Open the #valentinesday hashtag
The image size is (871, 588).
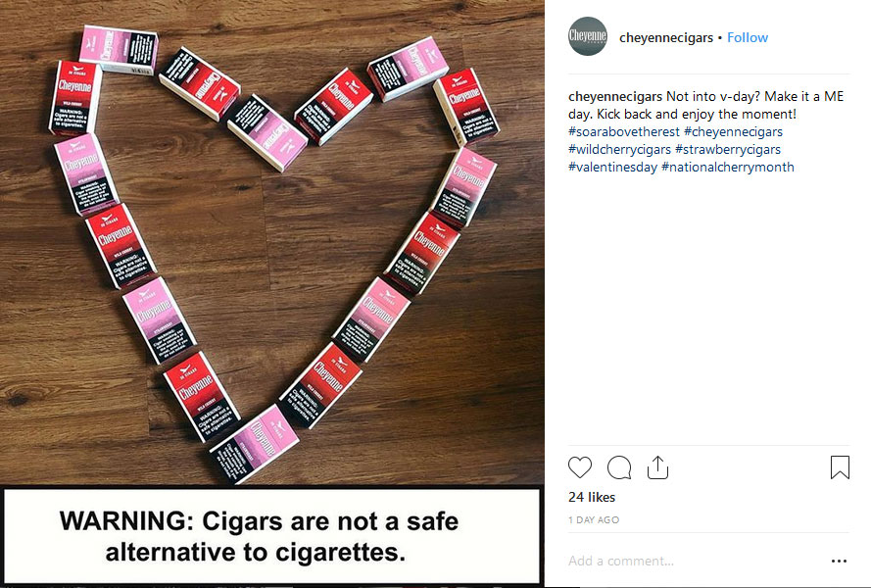point(612,168)
